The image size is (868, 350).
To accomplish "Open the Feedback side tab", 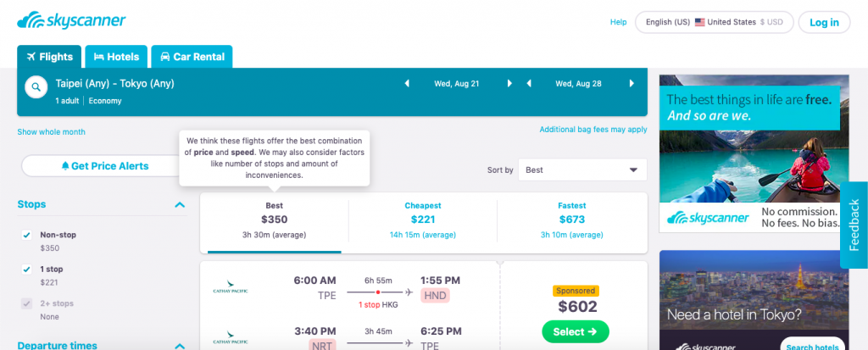I will click(854, 225).
